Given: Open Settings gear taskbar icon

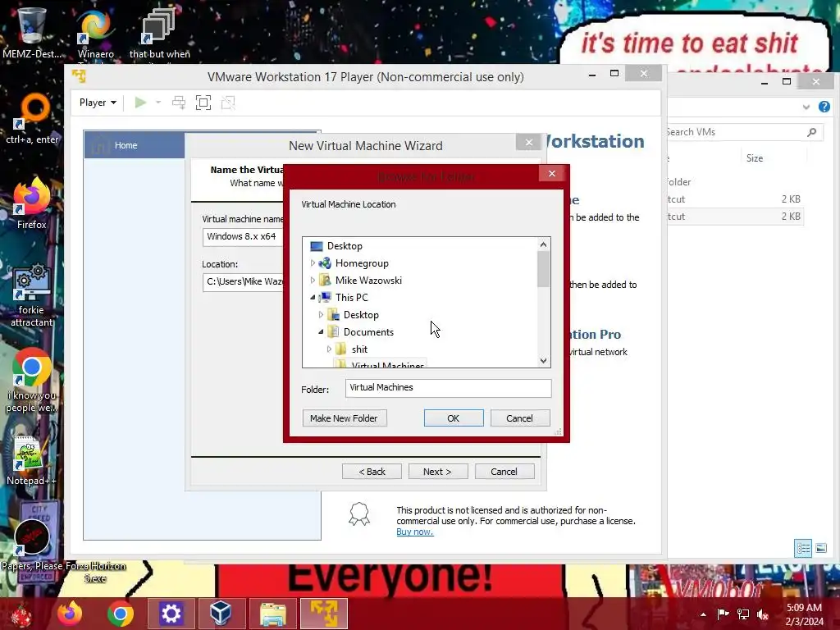Looking at the screenshot, I should pos(171,614).
